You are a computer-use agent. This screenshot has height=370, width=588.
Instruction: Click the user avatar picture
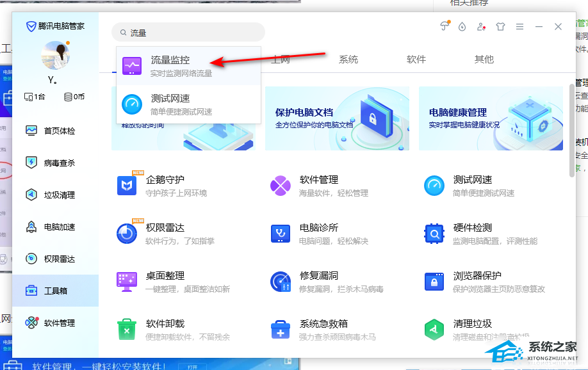click(x=56, y=56)
